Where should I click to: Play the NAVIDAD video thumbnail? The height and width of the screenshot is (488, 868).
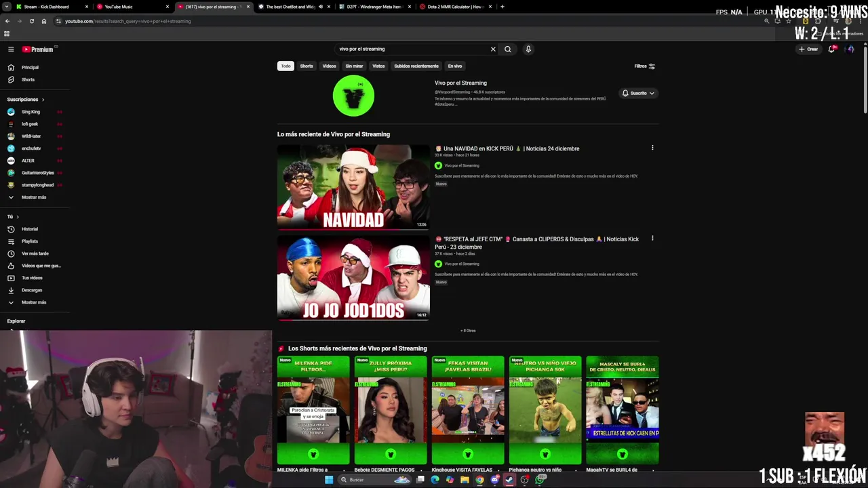coord(353,186)
